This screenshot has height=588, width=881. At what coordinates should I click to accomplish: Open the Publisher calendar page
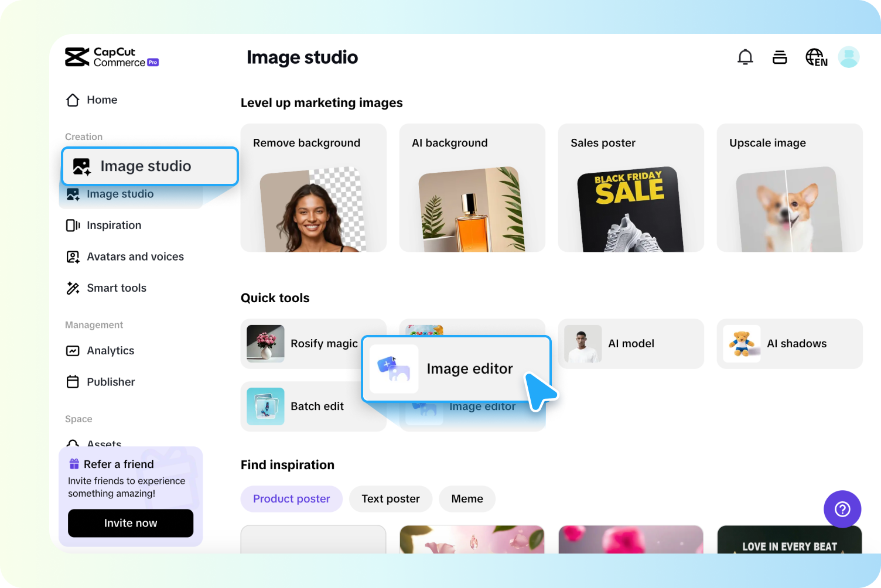tap(100, 382)
